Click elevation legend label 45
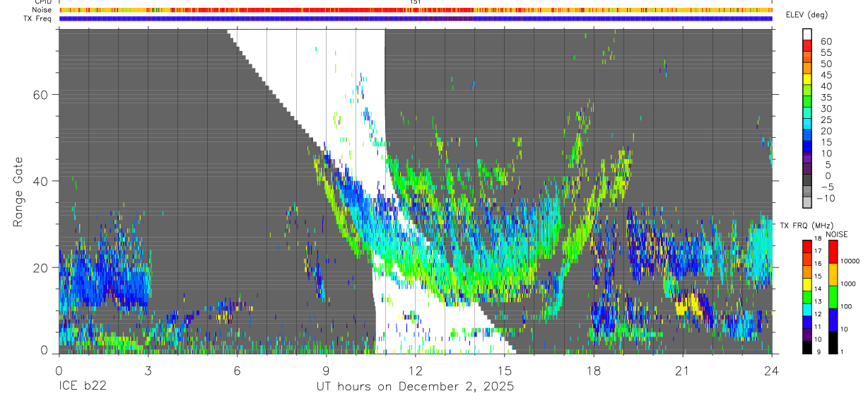 click(826, 75)
